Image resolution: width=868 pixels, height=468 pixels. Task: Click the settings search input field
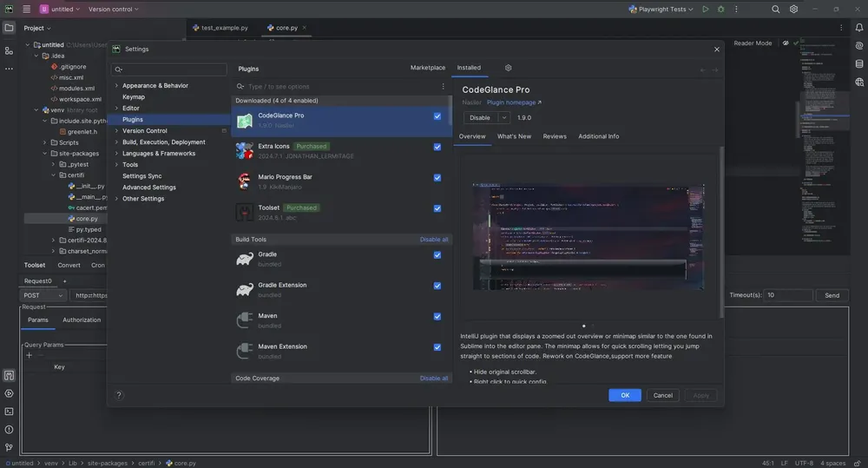pyautogui.click(x=169, y=69)
